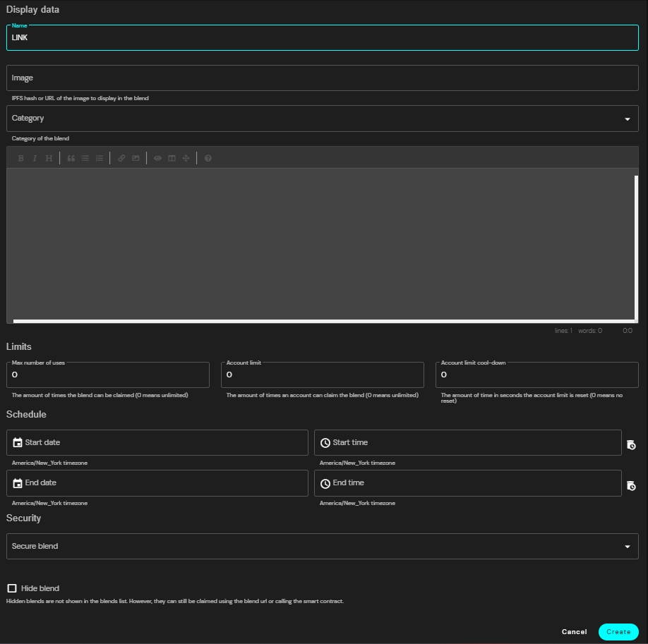
Task: Clear the start schedule using its reset icon
Action: pos(631,445)
